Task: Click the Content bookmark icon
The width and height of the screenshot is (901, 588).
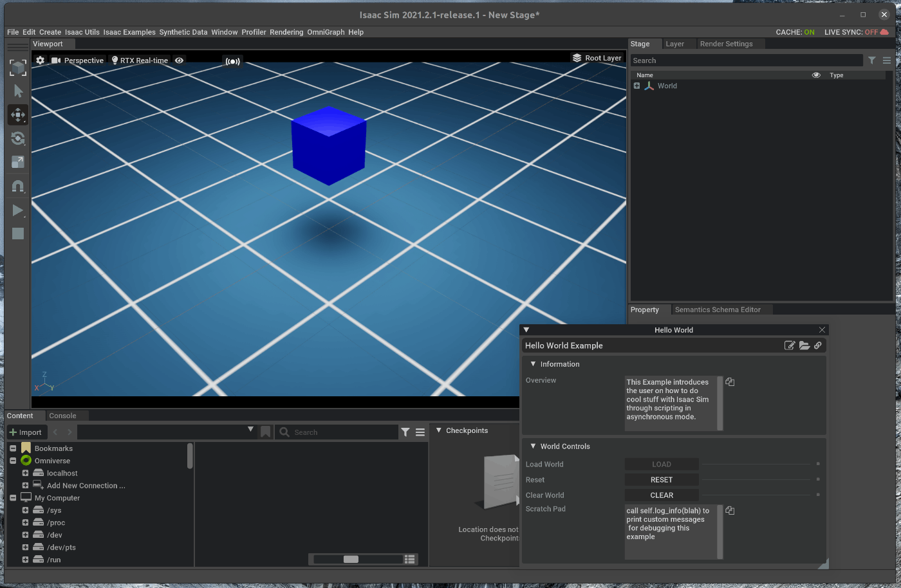Action: pos(265,432)
